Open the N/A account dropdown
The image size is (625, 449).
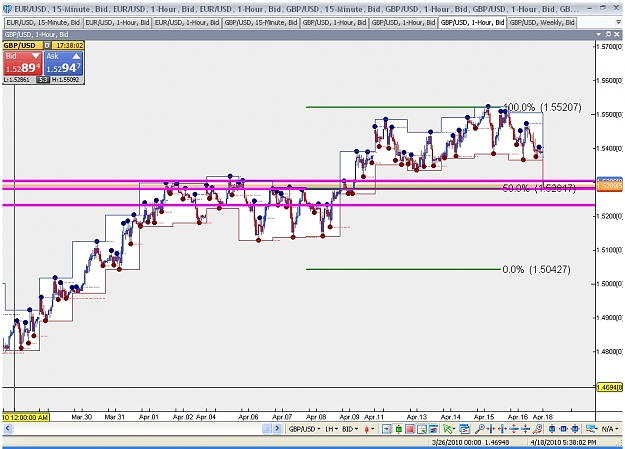click(x=610, y=429)
